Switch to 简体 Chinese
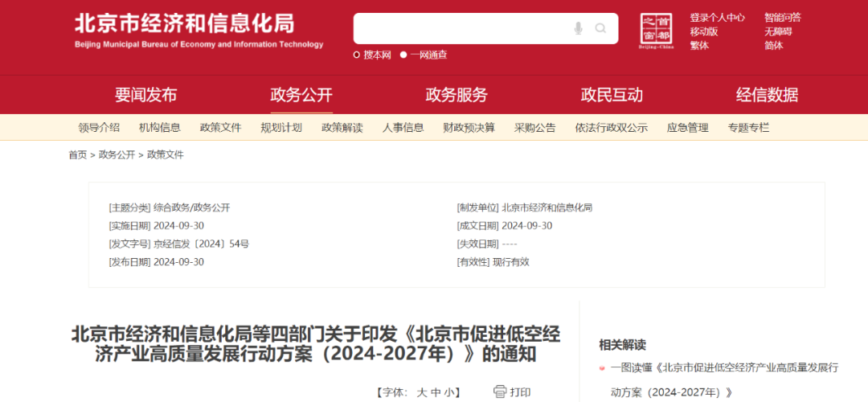 (774, 45)
